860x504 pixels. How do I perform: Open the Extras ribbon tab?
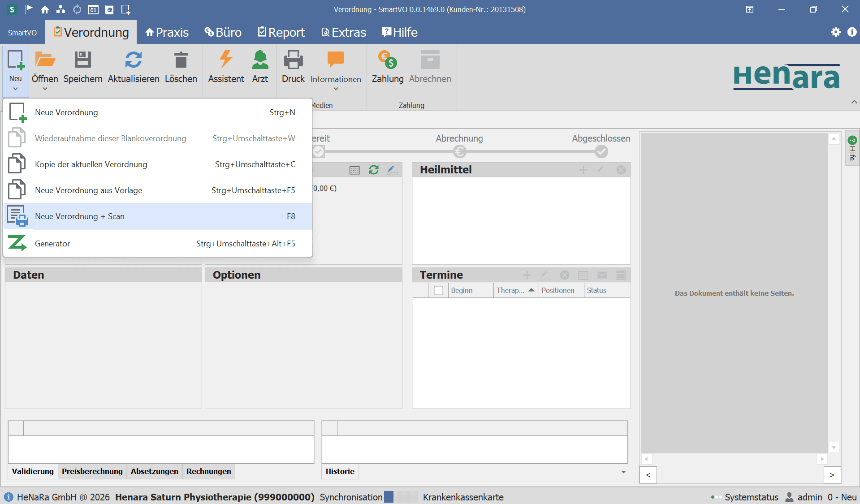(344, 32)
